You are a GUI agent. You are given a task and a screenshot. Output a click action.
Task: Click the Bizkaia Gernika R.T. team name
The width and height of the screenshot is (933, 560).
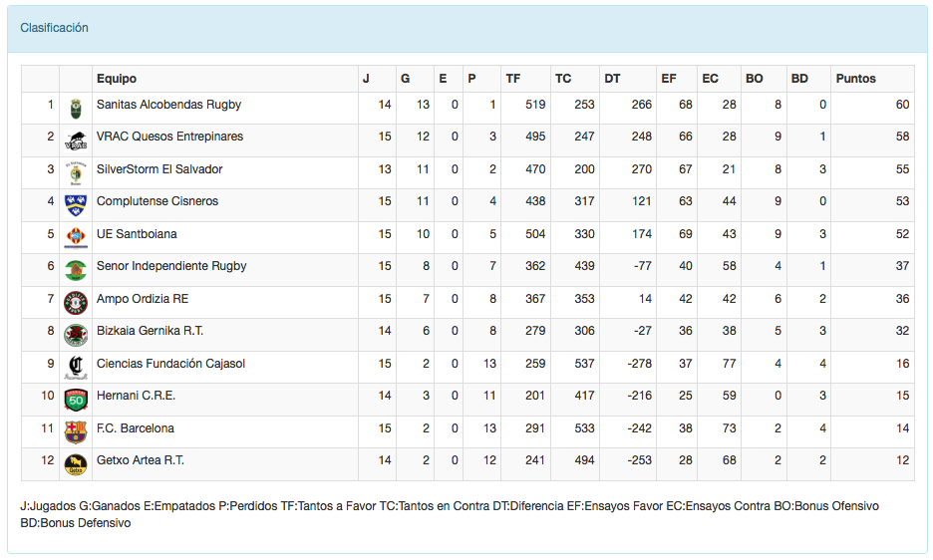150,331
